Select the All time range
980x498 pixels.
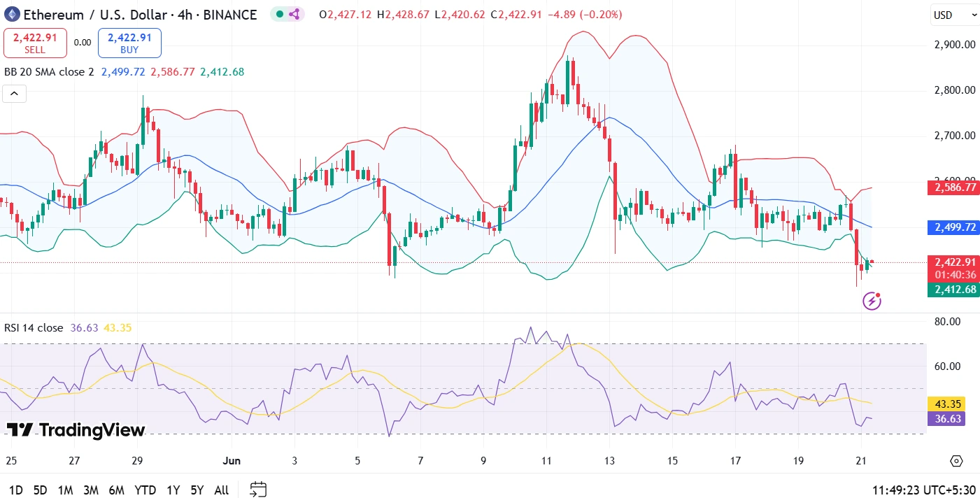tap(221, 490)
